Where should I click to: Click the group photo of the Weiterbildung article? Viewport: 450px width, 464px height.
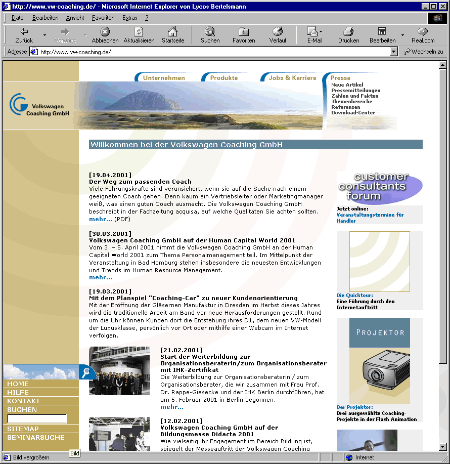pos(119,371)
